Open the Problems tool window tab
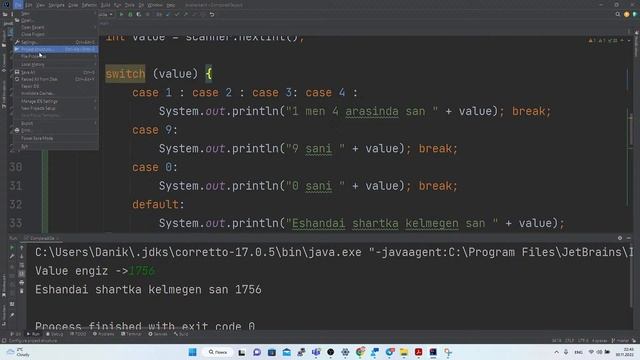 click(x=104, y=334)
